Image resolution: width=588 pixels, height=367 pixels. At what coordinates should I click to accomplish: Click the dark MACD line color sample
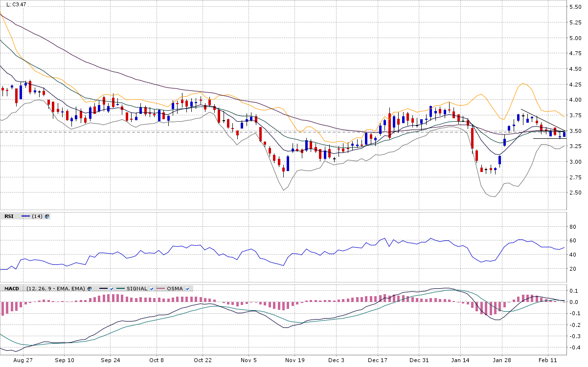(x=103, y=288)
